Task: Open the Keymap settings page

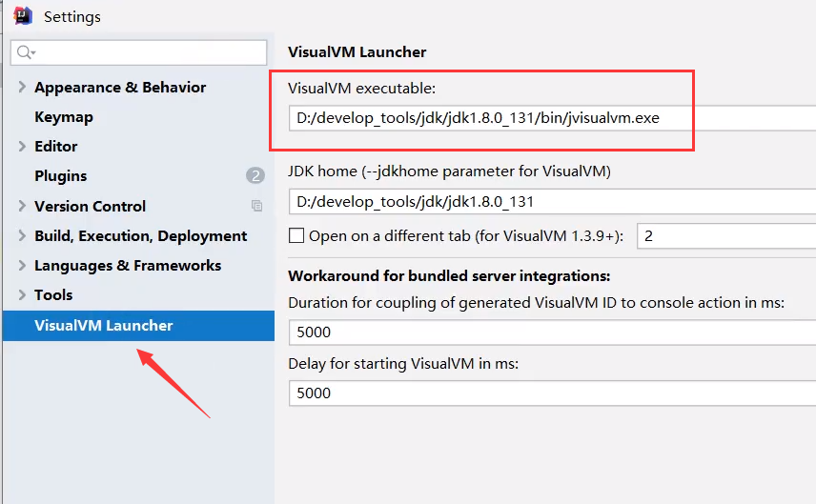Action: point(64,117)
